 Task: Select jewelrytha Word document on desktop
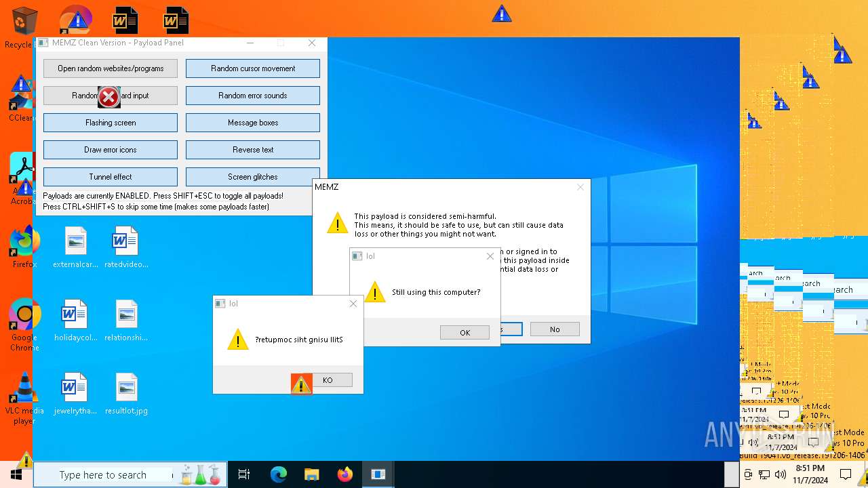pyautogui.click(x=75, y=393)
